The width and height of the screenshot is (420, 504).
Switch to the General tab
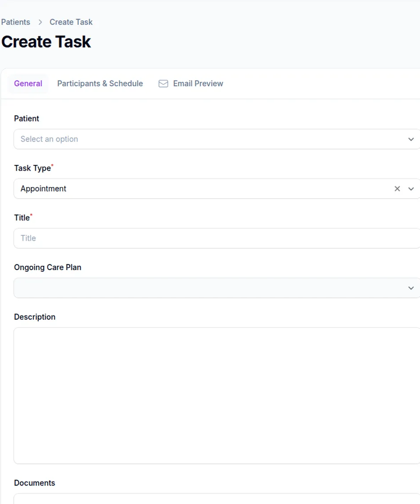(x=28, y=84)
